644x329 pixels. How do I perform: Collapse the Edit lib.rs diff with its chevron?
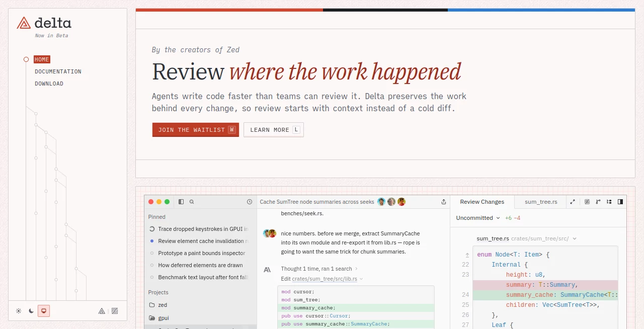(x=361, y=279)
